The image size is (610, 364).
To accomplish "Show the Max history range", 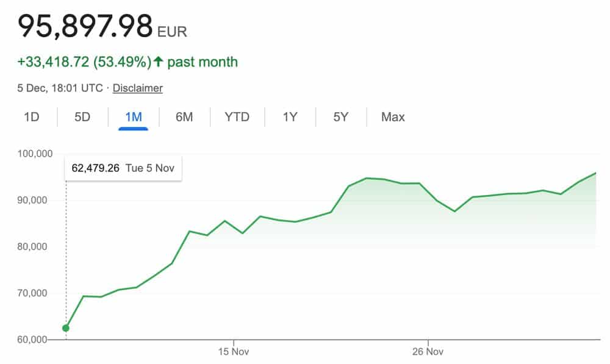I will [393, 117].
